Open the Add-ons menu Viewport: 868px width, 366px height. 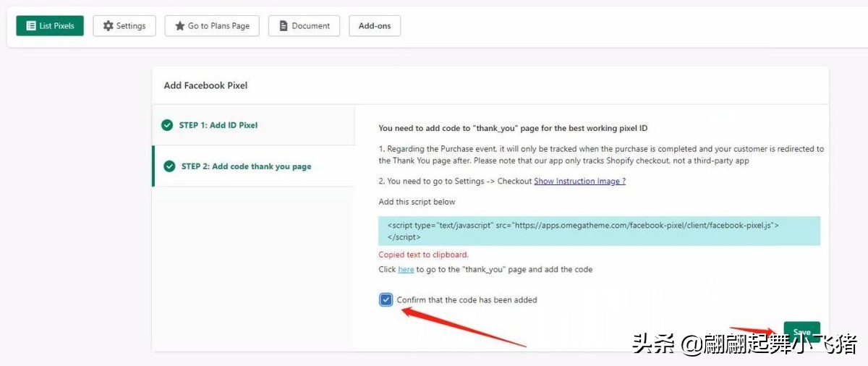tap(375, 26)
